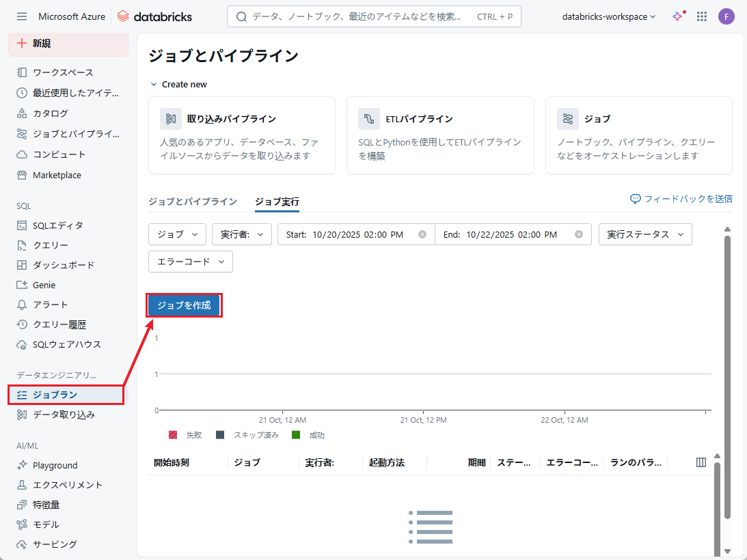Toggle 成功 legend series
The height and width of the screenshot is (560, 747).
coord(308,435)
